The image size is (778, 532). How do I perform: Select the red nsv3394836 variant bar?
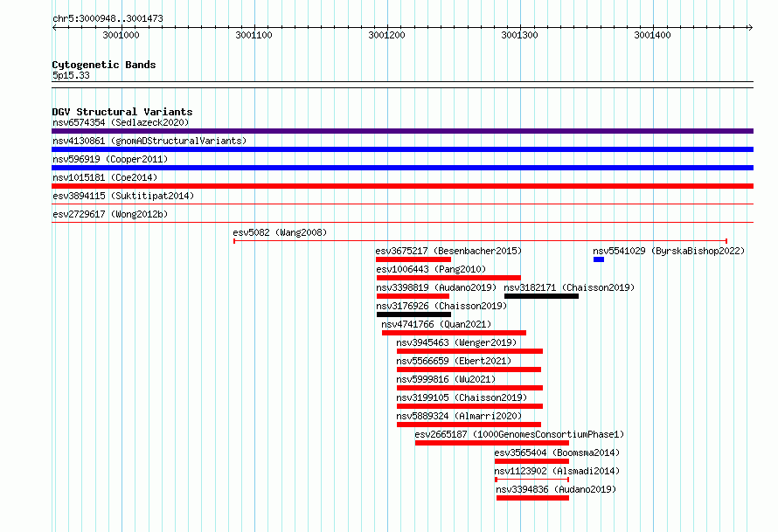533,498
